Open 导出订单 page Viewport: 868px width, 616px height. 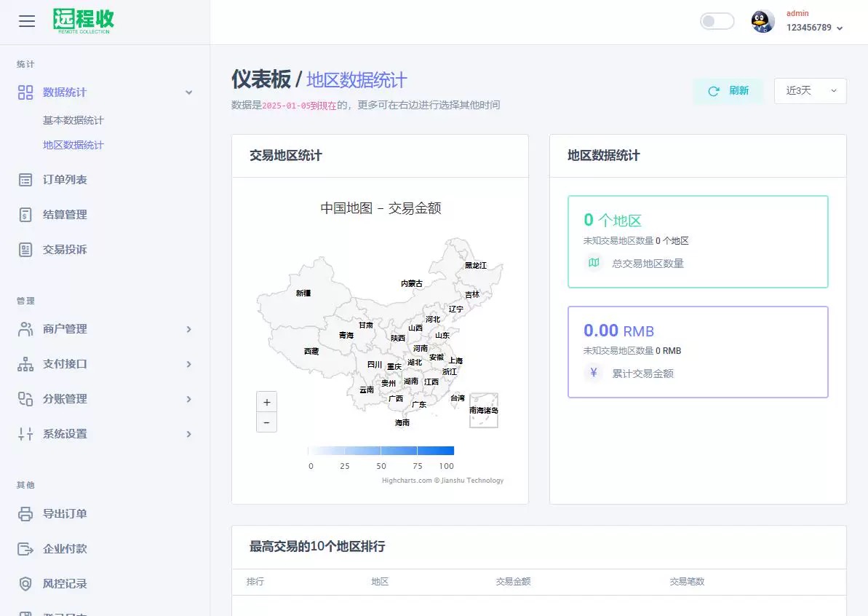pyautogui.click(x=65, y=514)
